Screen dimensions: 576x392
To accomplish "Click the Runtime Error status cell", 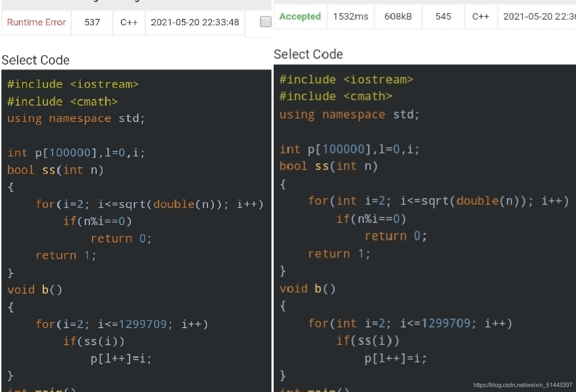I will pyautogui.click(x=36, y=22).
